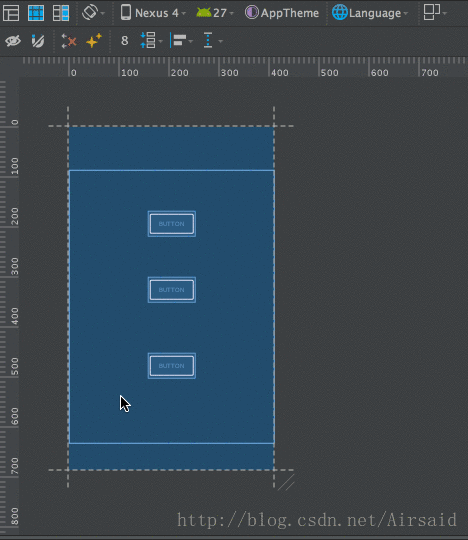The width and height of the screenshot is (468, 540).
Task: Open the API 27 version dropdown
Action: pos(215,13)
